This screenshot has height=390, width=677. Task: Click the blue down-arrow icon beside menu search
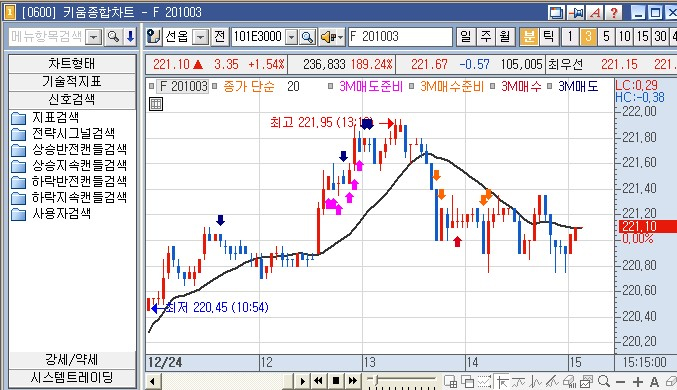click(x=130, y=37)
